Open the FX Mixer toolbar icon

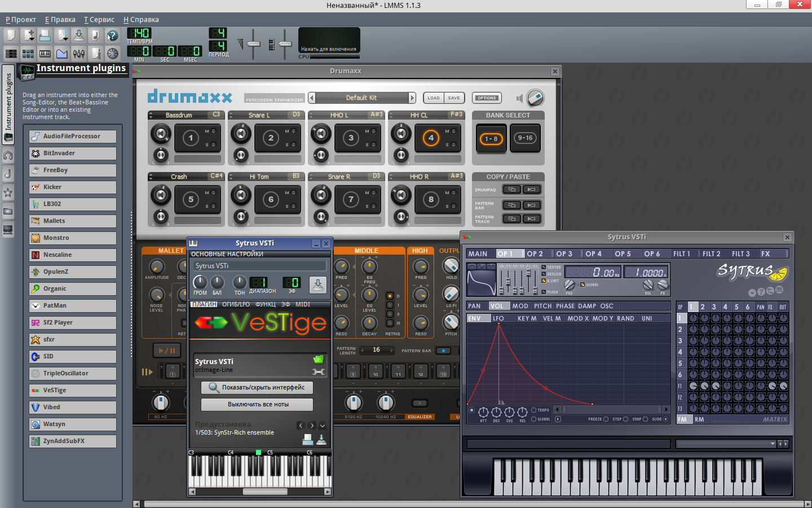point(79,54)
